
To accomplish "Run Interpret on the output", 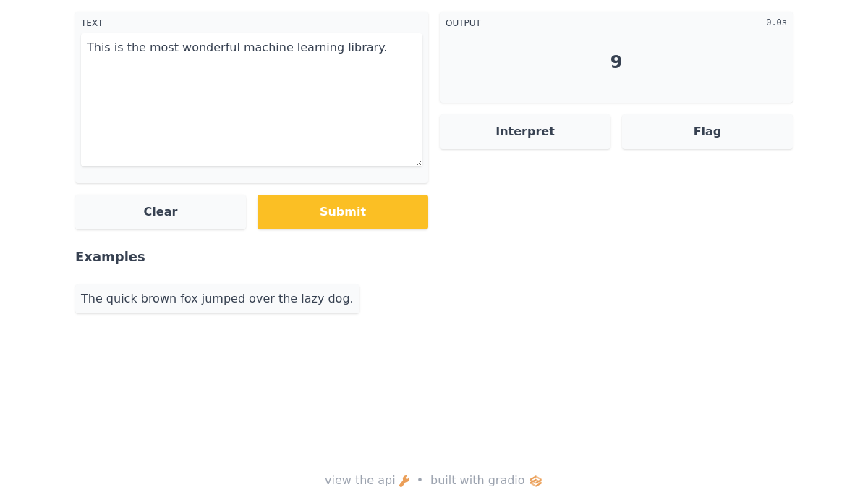I will tap(525, 132).
